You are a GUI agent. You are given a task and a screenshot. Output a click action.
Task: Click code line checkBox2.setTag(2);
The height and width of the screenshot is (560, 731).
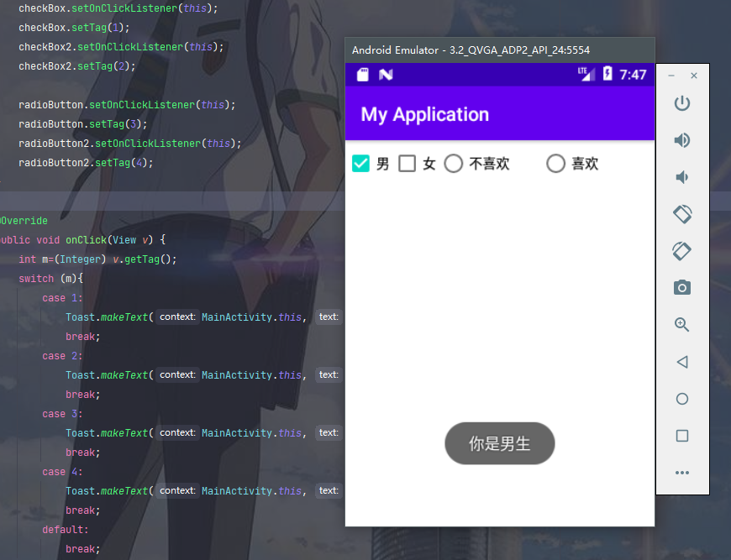tap(77, 66)
